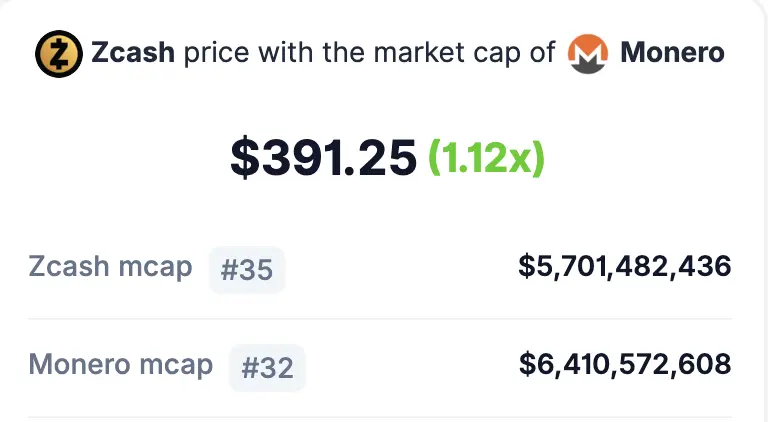Click the green 1.12x multiplier
770x422 pixels.
click(486, 157)
